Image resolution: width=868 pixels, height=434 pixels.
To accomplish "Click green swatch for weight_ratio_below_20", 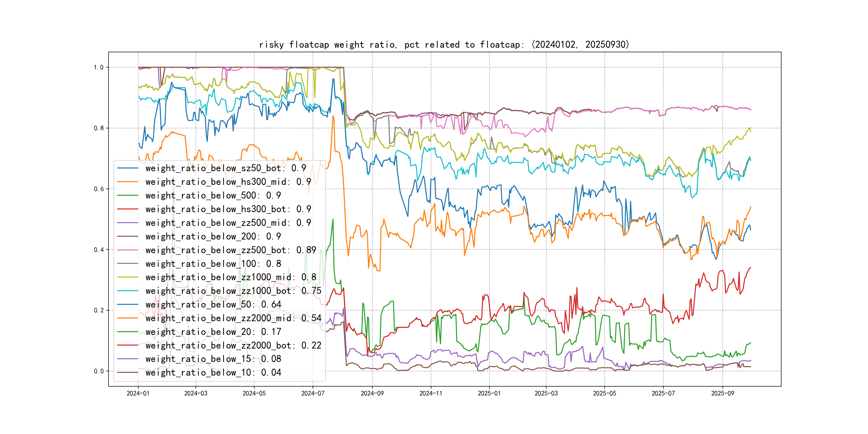I will (x=127, y=332).
